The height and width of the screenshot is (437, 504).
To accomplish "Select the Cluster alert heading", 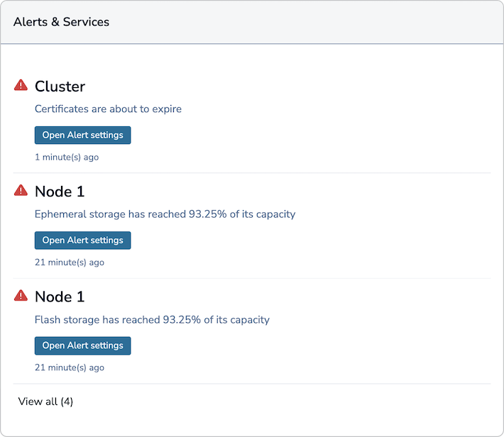I will coord(60,87).
